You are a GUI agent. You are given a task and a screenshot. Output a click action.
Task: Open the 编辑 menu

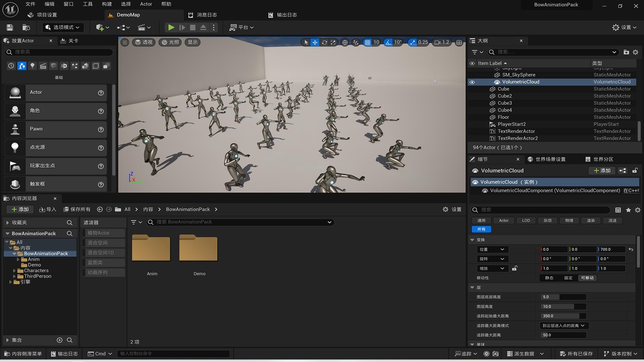(49, 4)
